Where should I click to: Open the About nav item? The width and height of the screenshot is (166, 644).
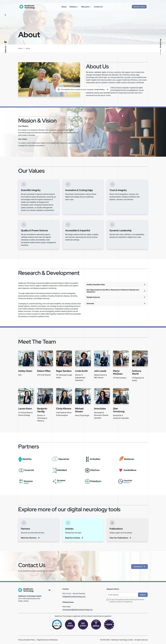tap(64, 7)
